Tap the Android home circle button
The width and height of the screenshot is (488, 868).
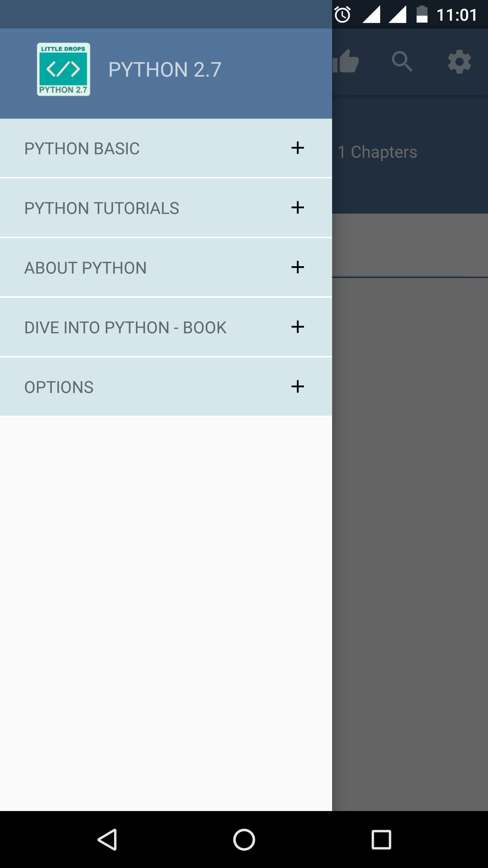point(244,840)
